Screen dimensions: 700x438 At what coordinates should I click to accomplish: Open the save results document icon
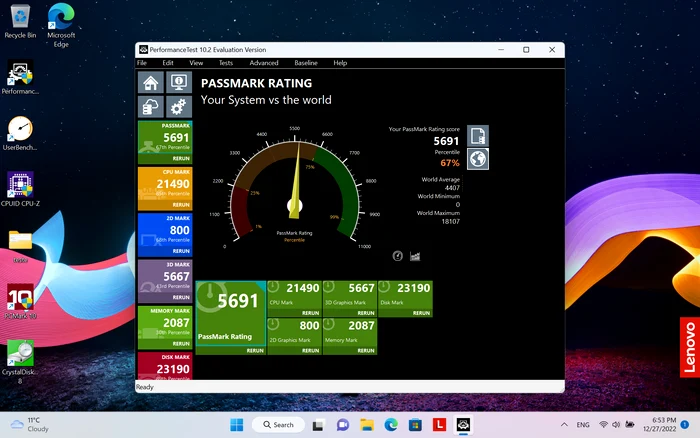point(478,136)
